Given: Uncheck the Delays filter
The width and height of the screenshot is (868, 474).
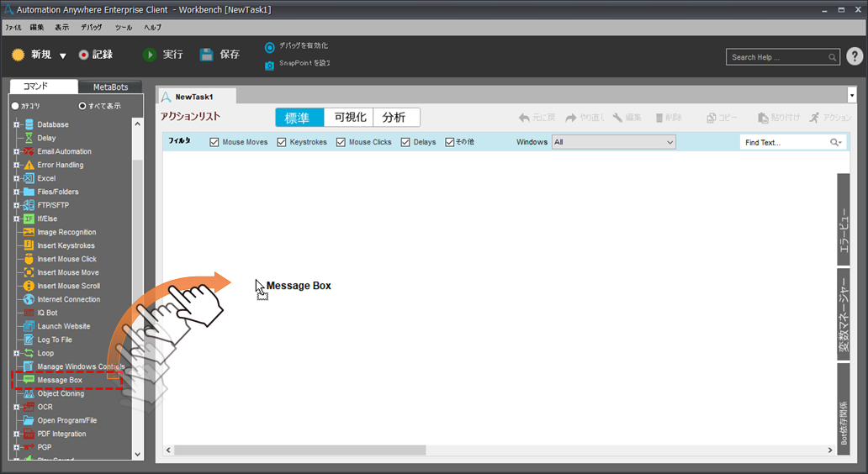Looking at the screenshot, I should click(405, 142).
